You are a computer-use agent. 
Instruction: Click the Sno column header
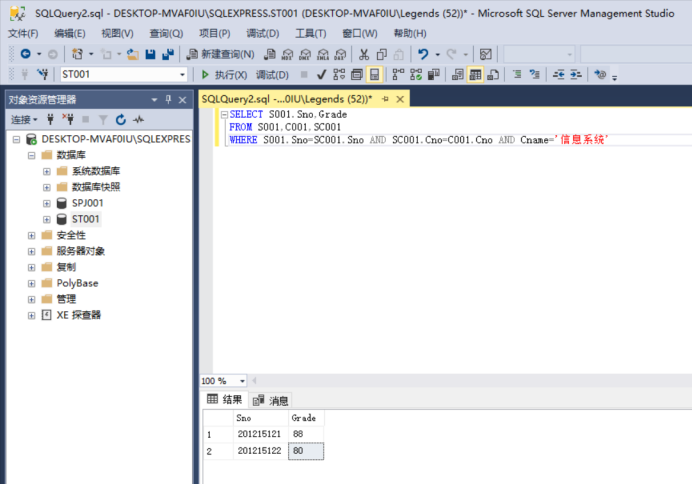[x=260, y=418]
